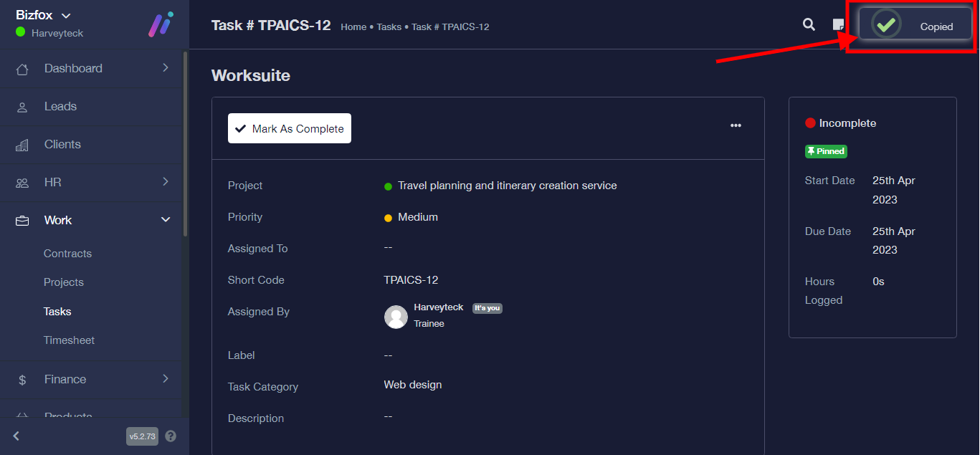Click the Tasks breadcrumb link
Image resolution: width=980 pixels, height=455 pixels.
389,27
